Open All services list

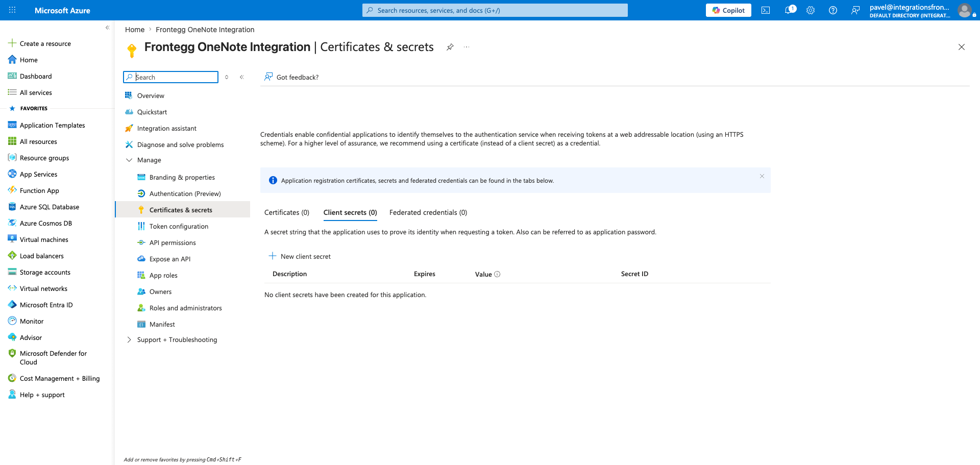click(36, 92)
